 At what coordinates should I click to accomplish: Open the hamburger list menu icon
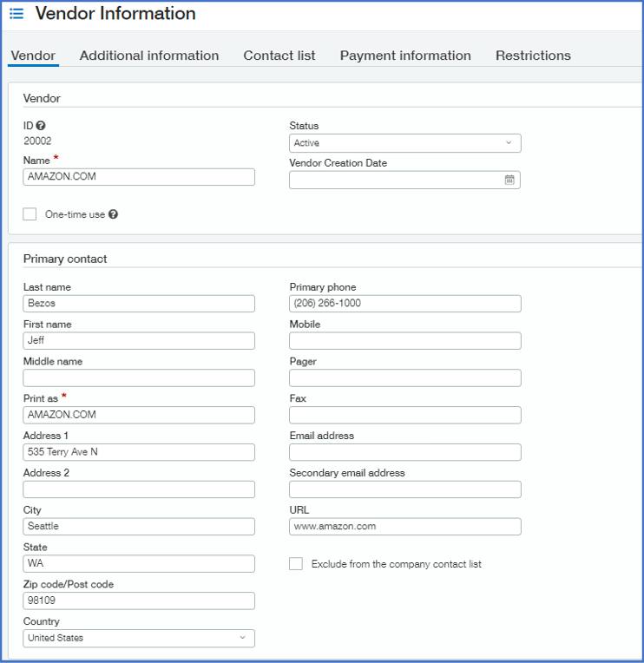[16, 14]
